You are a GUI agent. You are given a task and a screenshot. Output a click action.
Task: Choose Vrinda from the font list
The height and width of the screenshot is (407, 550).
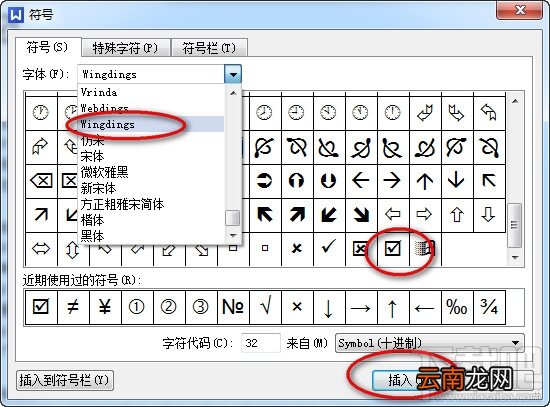pyautogui.click(x=151, y=92)
